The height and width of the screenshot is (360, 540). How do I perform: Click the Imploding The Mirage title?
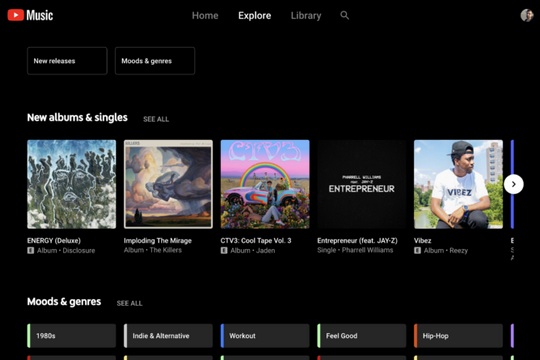(158, 240)
